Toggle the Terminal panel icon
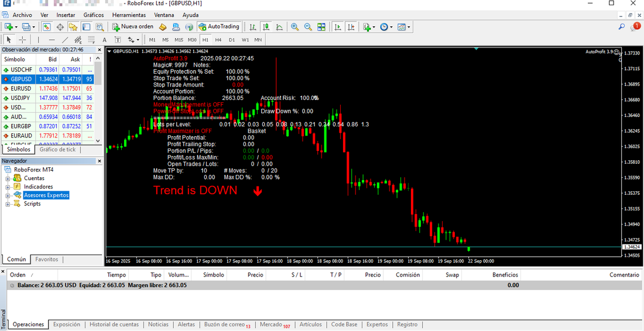Image resolution: width=644 pixels, height=331 pixels. [x=86, y=27]
